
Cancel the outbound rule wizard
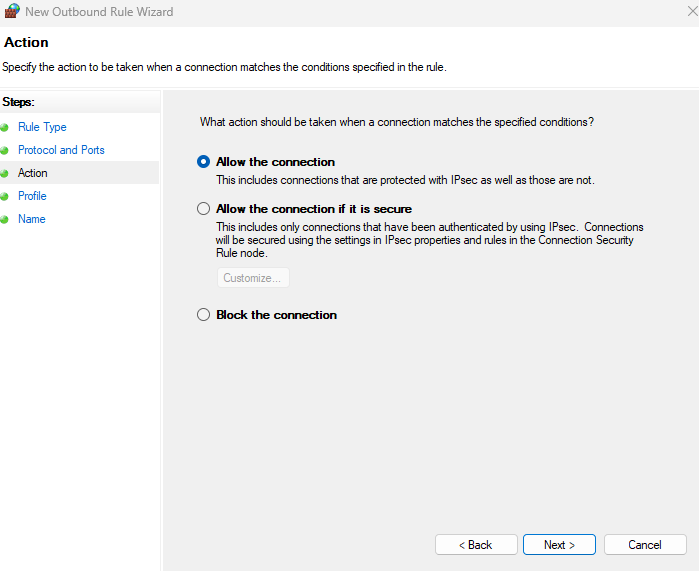point(645,545)
